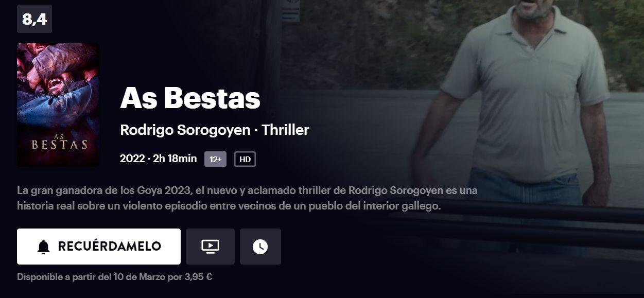Tap the bell icon inside the reminder button

(44, 247)
